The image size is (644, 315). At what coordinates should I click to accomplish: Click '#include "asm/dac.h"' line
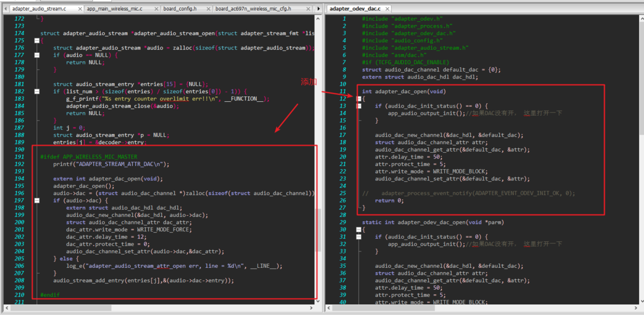pos(394,55)
